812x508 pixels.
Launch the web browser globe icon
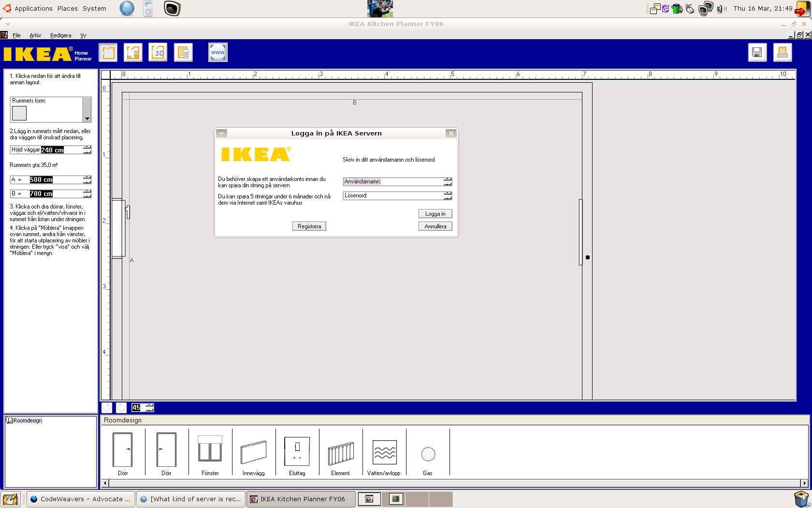tap(127, 8)
